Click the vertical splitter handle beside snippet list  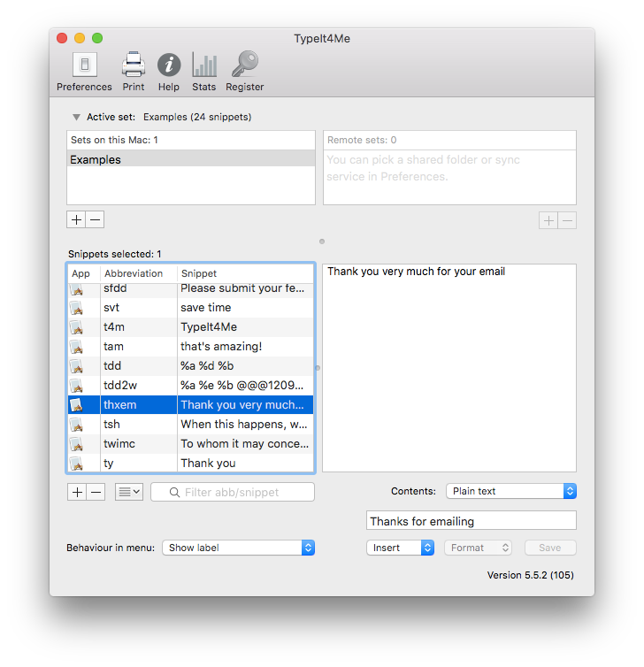pos(318,368)
